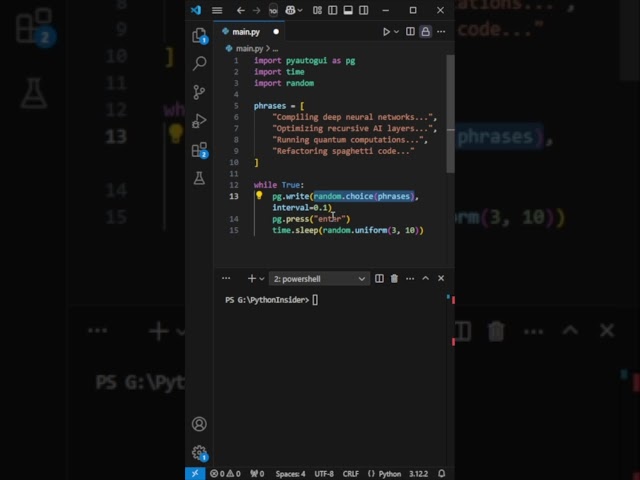Click the 'import time' line
Image resolution: width=640 pixels, height=480 pixels.
[x=279, y=72]
